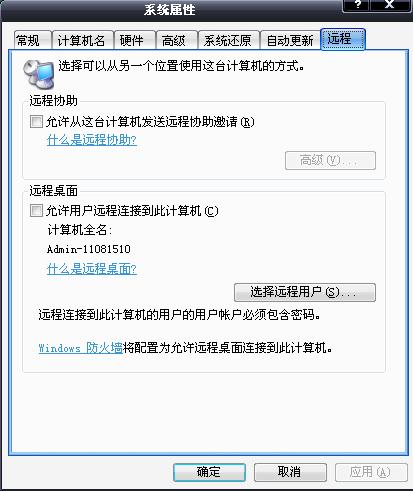
Task: Click the remote computer icon beside description
Action: (38, 74)
